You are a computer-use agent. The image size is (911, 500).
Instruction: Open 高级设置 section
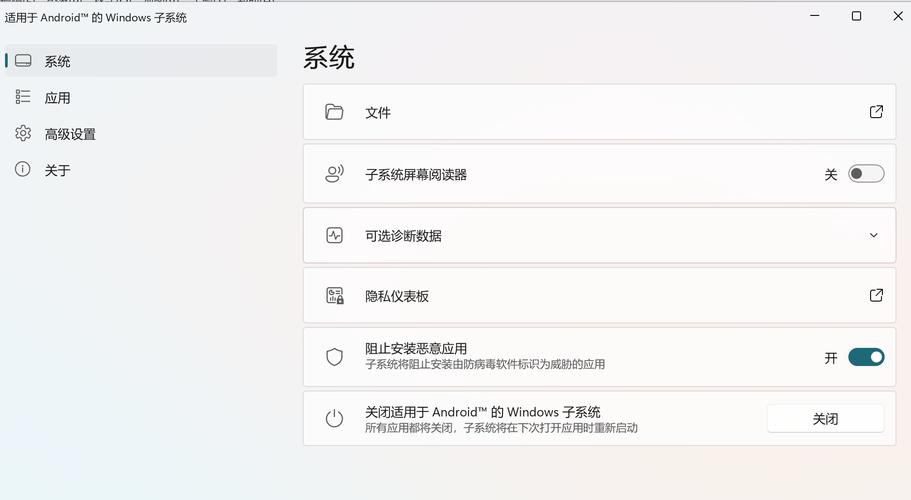click(x=141, y=134)
